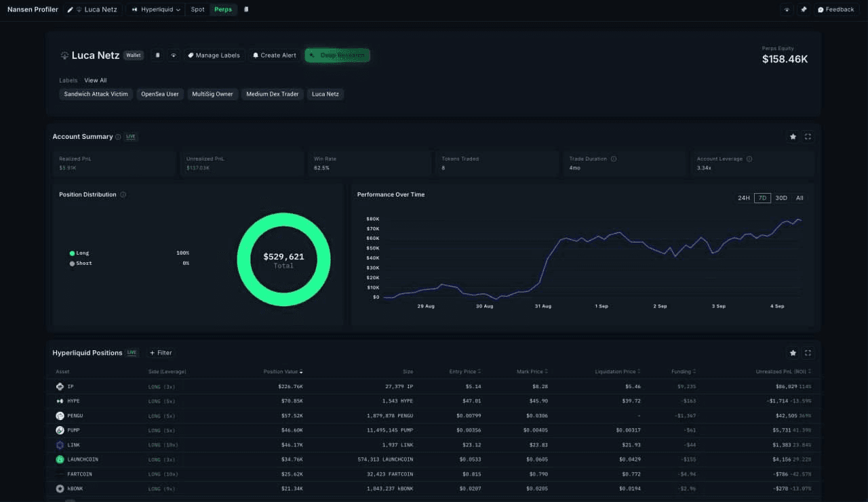Image resolution: width=868 pixels, height=502 pixels.
Task: Click the PENGU token icon
Action: click(60, 415)
